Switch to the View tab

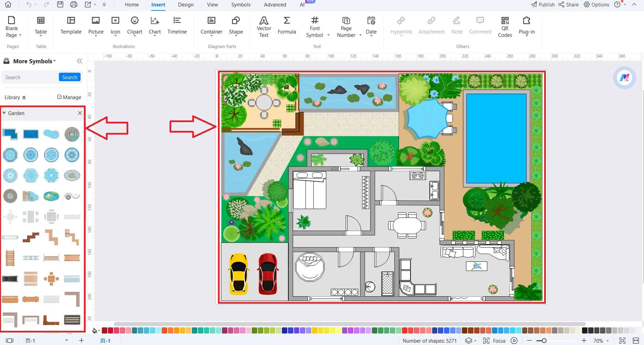point(212,5)
